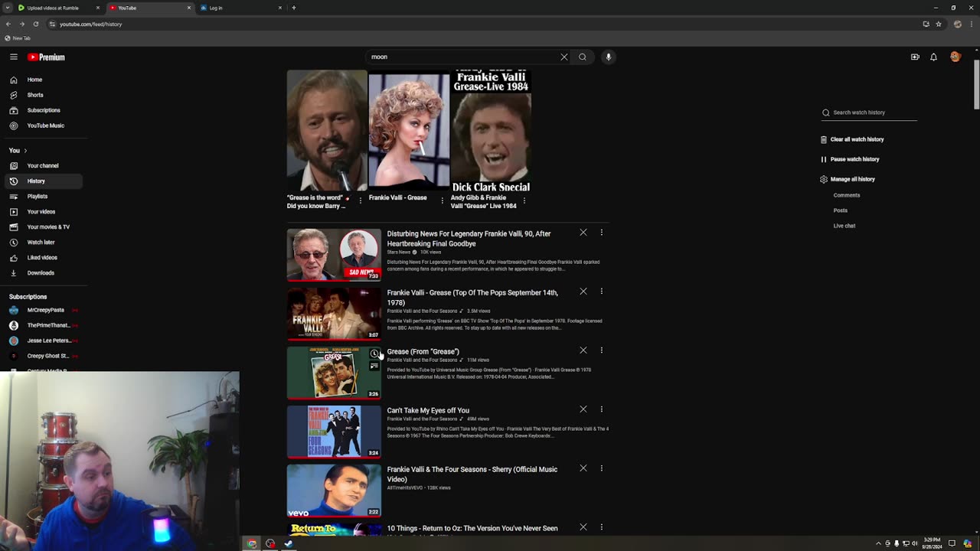Open Watch later in sidebar
The image size is (980, 551).
(x=42, y=242)
